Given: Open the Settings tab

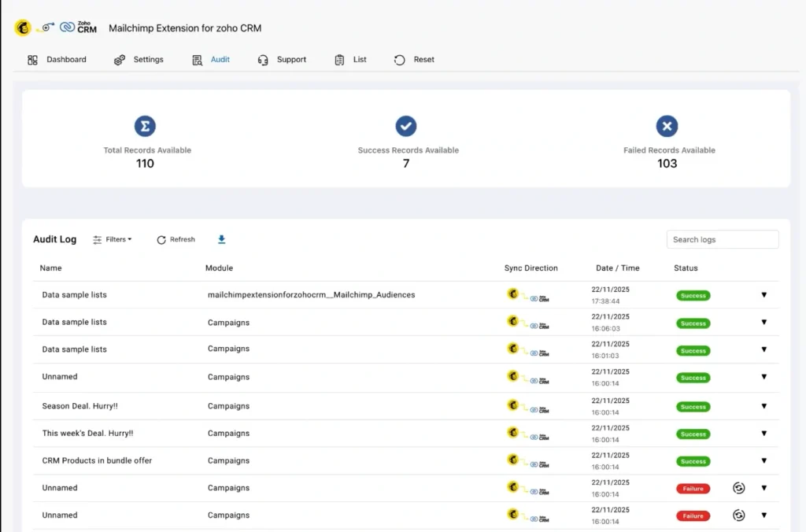Looking at the screenshot, I should pyautogui.click(x=139, y=59).
